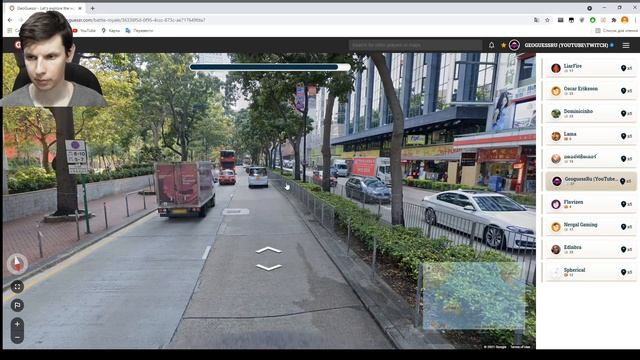The image size is (640, 360).
Task: Select the Oscar Eriksson player row
Action: (x=590, y=91)
